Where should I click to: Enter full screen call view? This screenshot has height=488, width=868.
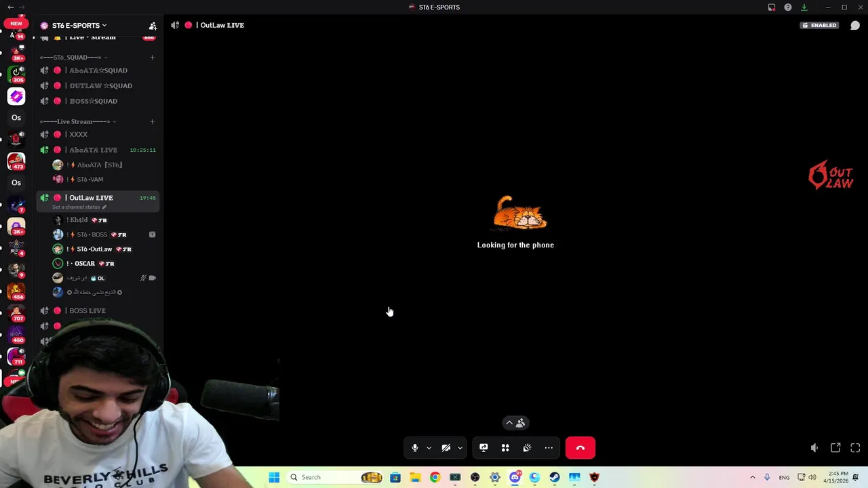pos(855,448)
